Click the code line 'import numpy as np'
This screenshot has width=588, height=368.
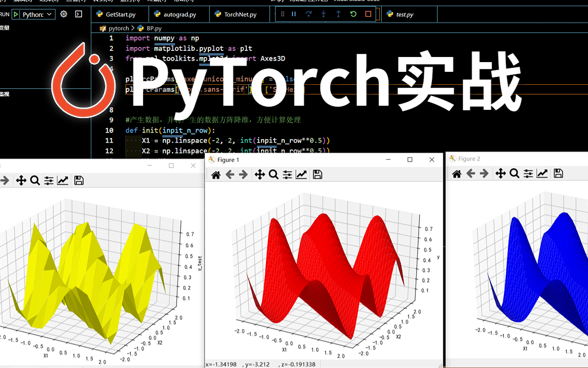[x=162, y=38]
